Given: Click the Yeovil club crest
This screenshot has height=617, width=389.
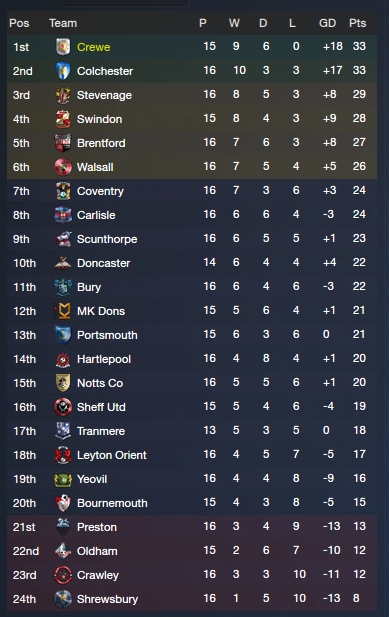Looking at the screenshot, I should click(x=63, y=479).
